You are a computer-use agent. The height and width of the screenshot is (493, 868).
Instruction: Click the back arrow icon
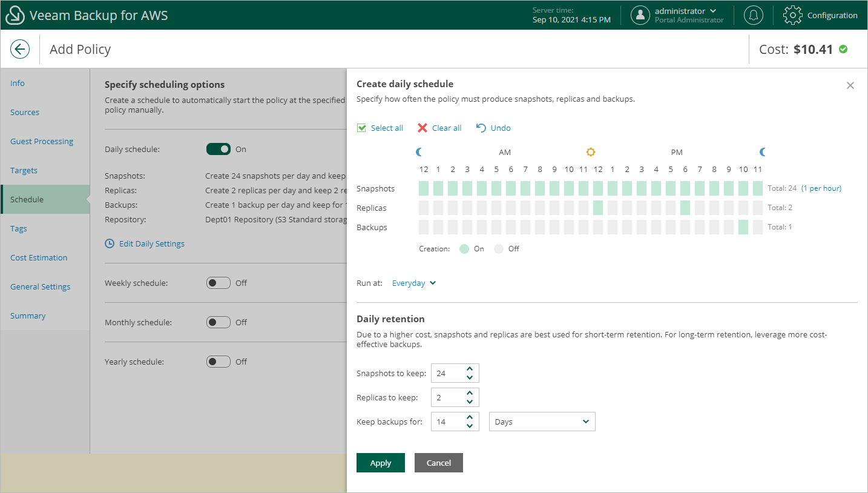pos(20,49)
